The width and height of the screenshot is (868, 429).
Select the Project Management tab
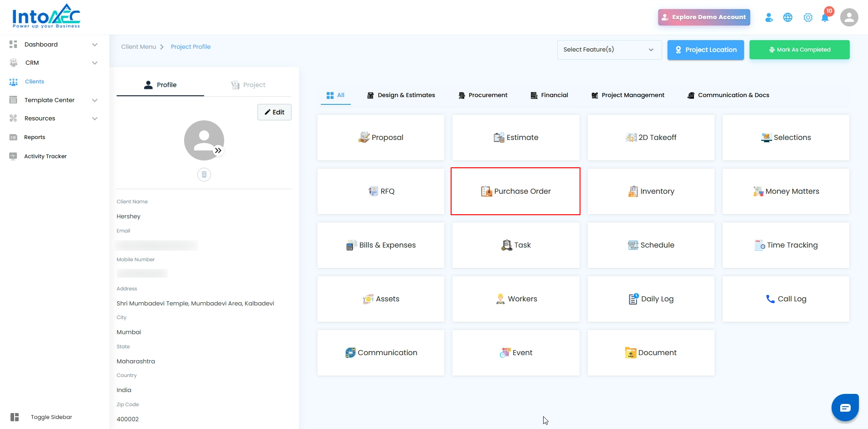[628, 95]
